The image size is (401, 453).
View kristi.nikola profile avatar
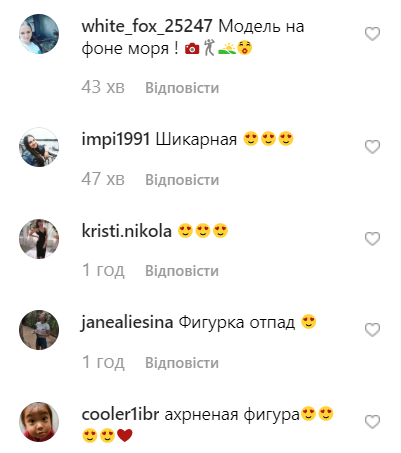coord(39,239)
